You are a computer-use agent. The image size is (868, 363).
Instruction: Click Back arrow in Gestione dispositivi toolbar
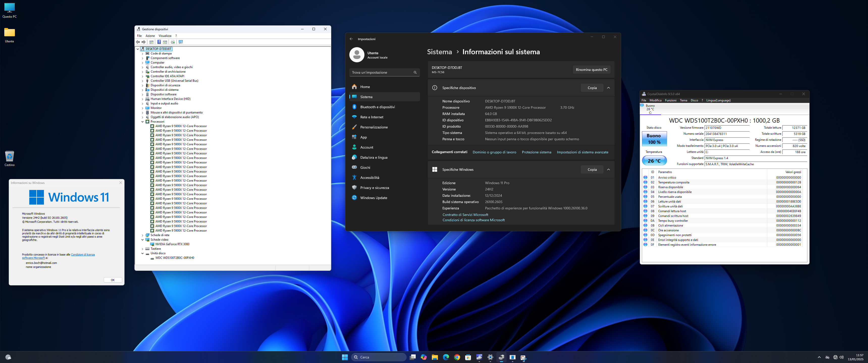pos(138,42)
